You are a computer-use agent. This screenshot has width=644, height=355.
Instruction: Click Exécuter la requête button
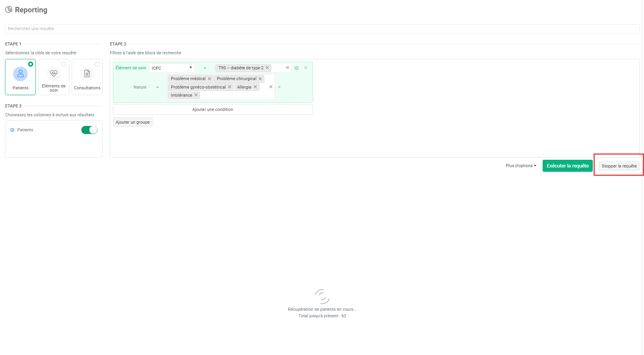(567, 166)
